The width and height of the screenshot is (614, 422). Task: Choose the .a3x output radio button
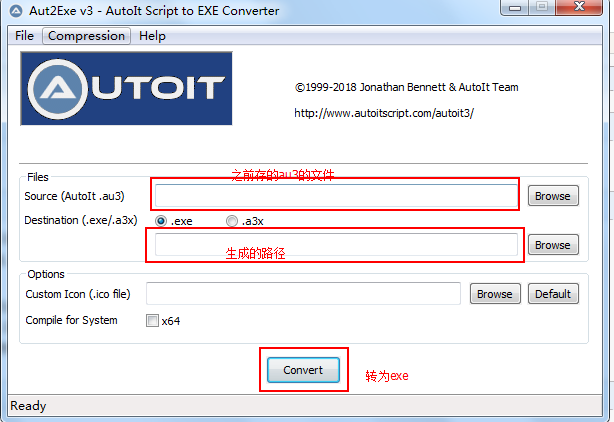(x=232, y=221)
